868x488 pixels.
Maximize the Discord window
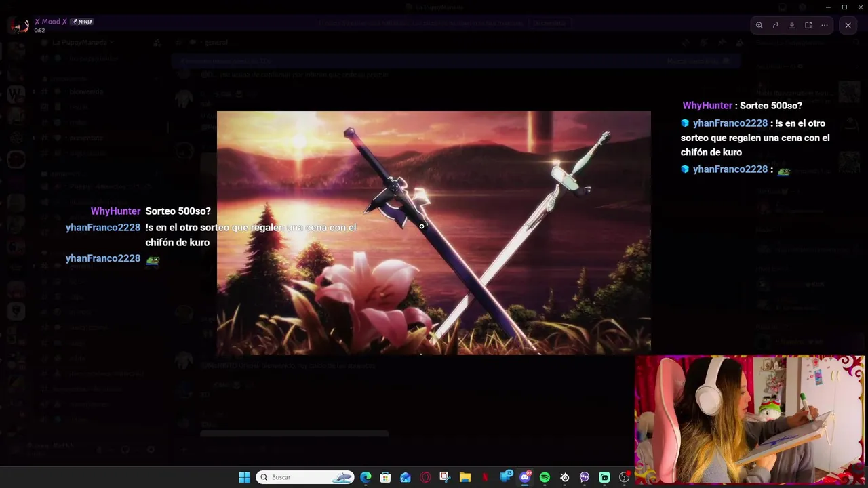coord(844,7)
